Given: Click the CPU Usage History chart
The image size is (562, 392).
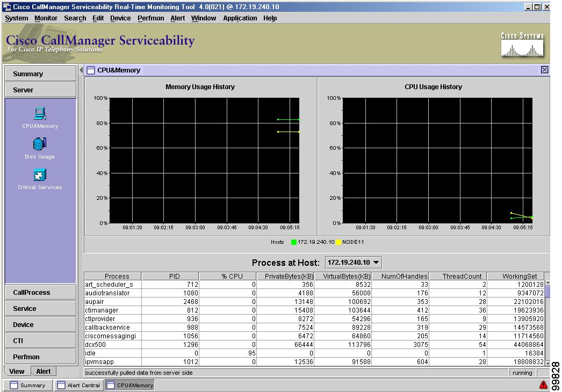Looking at the screenshot, I should pyautogui.click(x=438, y=160).
